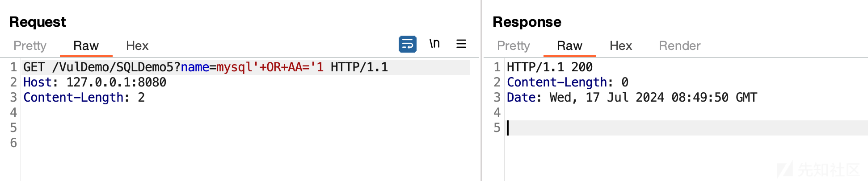Click the response Date header line
This screenshot has width=868, height=181.
point(632,98)
